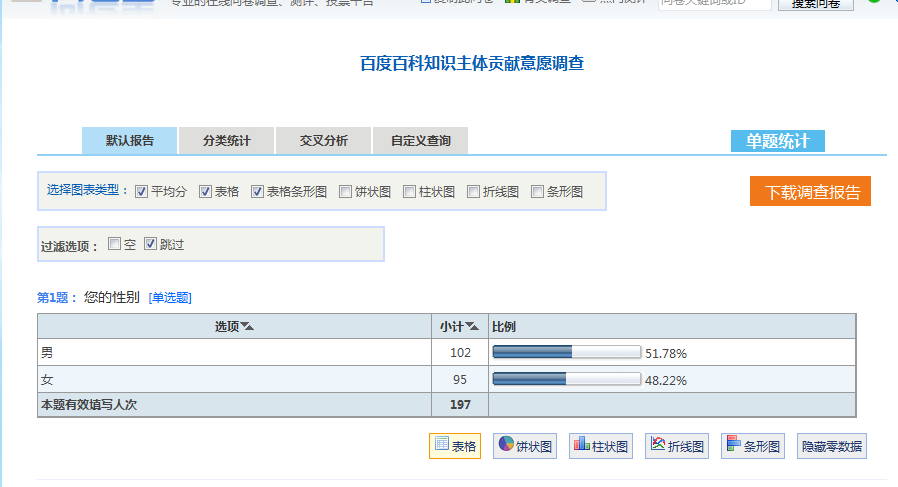Sort by the 小计 column arrow
This screenshot has height=487, width=898.
point(472,327)
